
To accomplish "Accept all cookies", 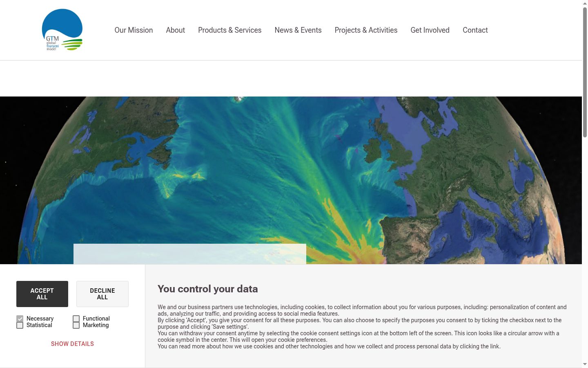I will point(42,294).
